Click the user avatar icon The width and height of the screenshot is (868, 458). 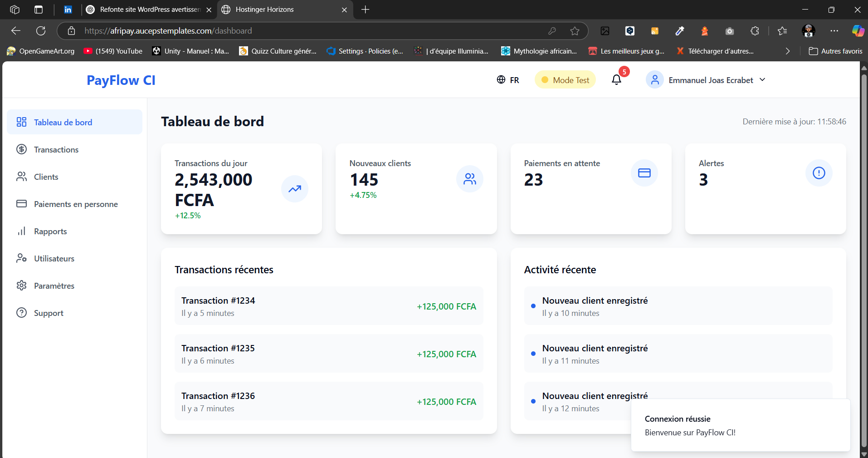point(654,80)
